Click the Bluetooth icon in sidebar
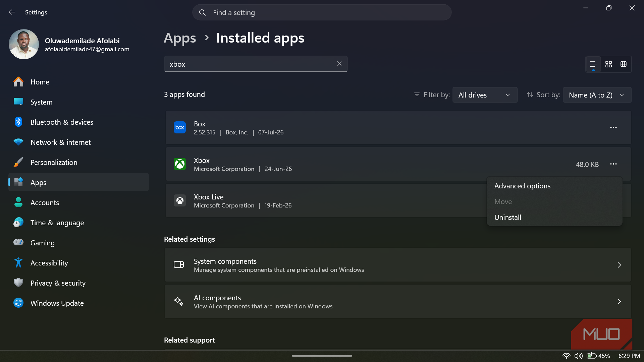644x362 pixels. pyautogui.click(x=18, y=122)
